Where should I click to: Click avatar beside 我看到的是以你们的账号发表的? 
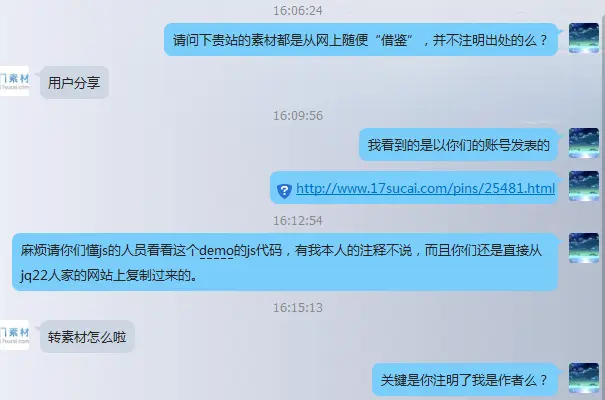click(x=584, y=143)
